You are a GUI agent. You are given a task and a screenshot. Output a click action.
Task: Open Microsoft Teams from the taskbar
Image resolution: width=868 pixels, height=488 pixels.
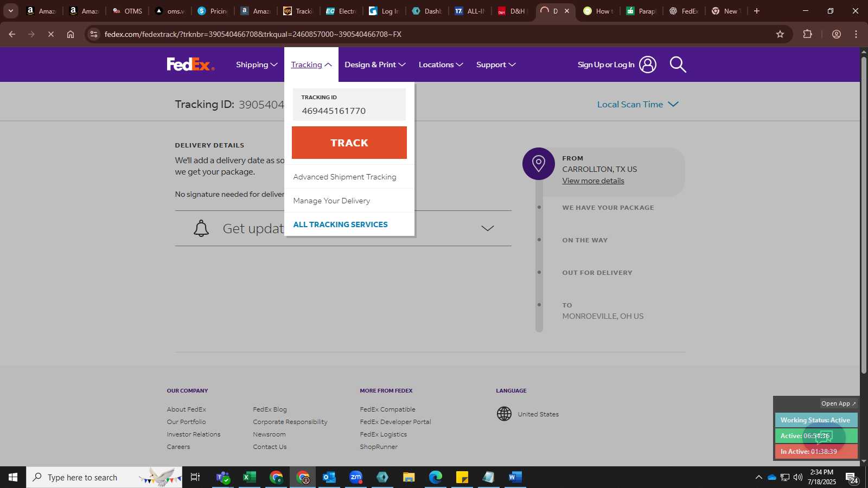coord(223,477)
